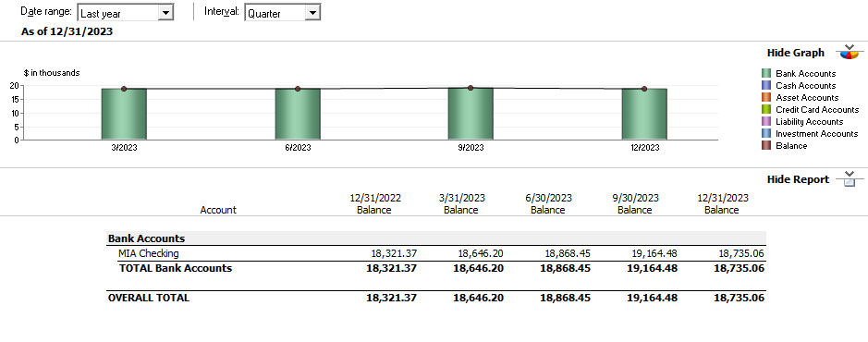Click the Balance legend swatch
This screenshot has width=868, height=342.
pos(766,146)
